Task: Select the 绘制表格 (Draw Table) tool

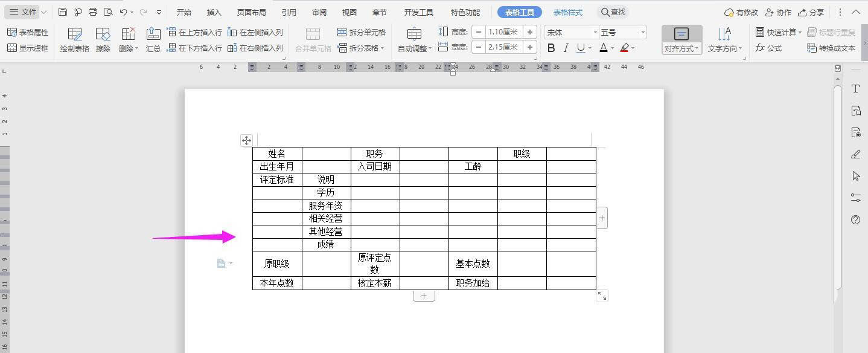Action: pos(74,39)
